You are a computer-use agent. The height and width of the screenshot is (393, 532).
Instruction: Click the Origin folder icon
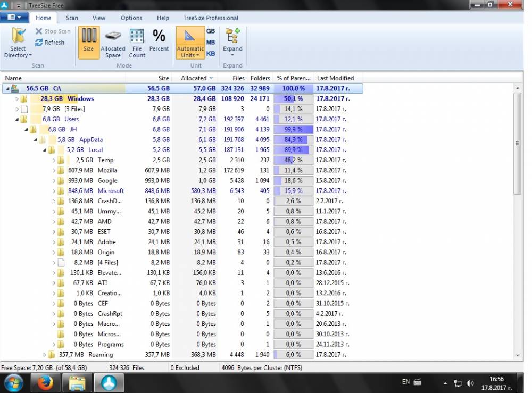[x=61, y=252]
